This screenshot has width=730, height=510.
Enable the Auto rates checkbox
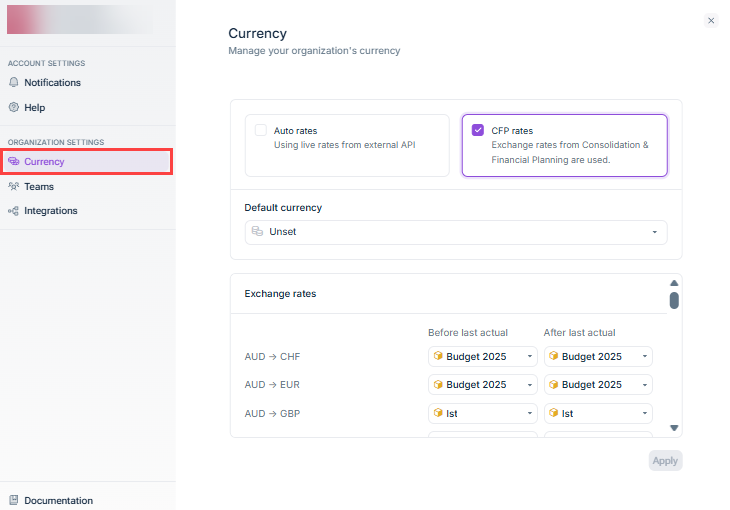[261, 130]
